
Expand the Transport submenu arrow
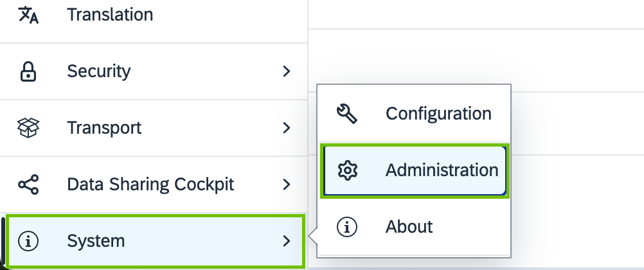pos(287,128)
